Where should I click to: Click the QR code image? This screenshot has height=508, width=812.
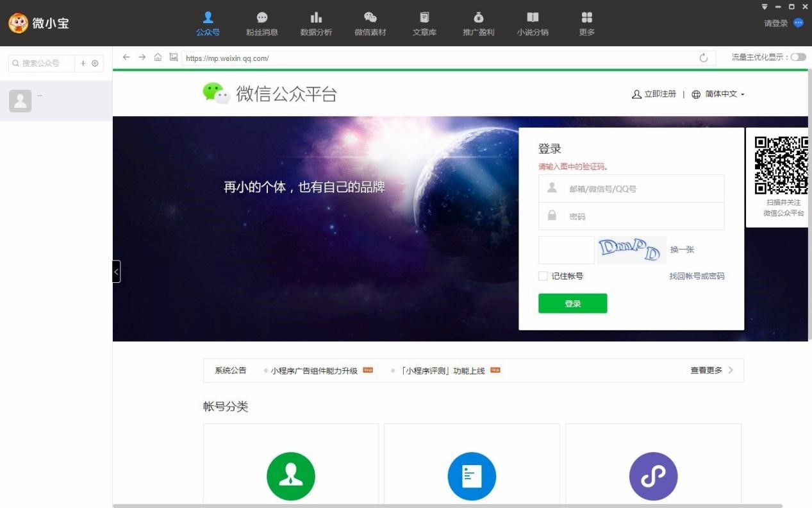tap(781, 165)
